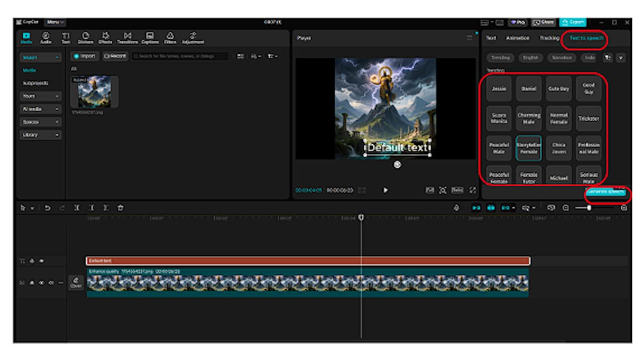
Task: Switch to the Text to speech tab
Action: click(587, 38)
